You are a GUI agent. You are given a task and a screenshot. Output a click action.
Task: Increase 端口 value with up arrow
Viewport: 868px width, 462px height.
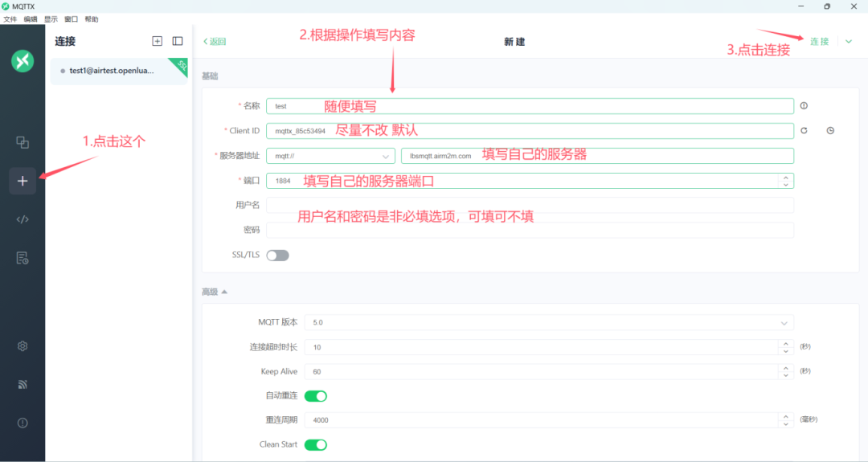coord(785,178)
